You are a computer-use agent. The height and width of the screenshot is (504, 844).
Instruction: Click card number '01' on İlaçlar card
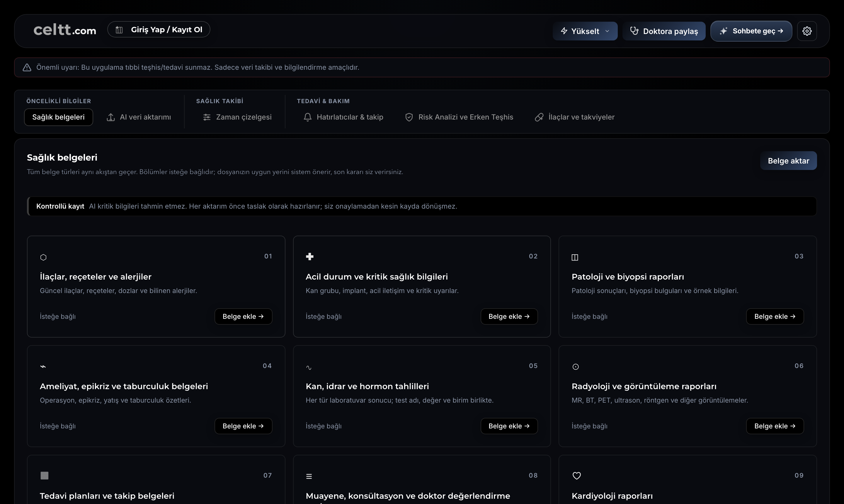tap(268, 256)
